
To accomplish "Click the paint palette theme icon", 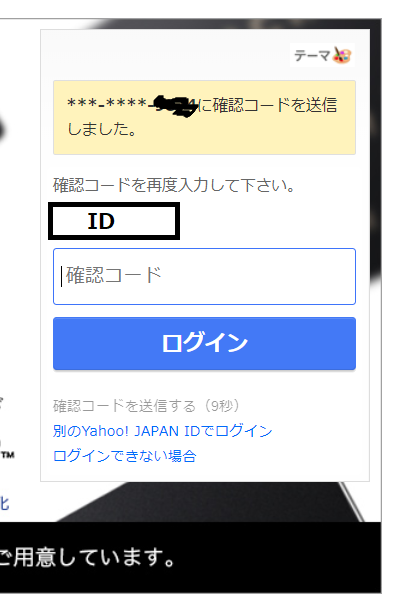I will (341, 55).
